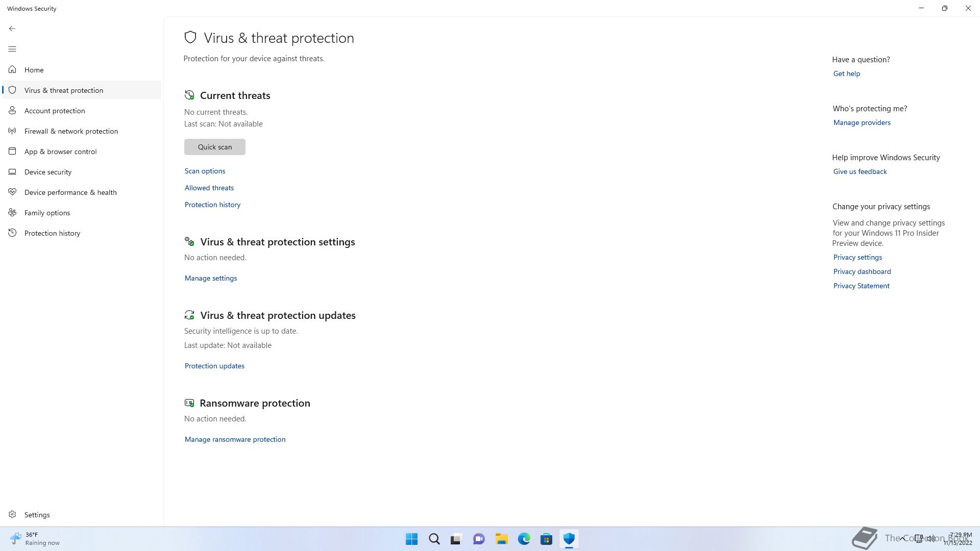Open Microsoft Store from taskbar

(x=547, y=539)
